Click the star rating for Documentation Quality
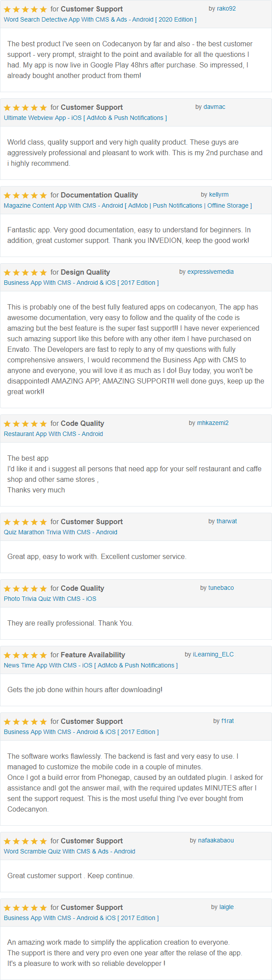 (25, 195)
